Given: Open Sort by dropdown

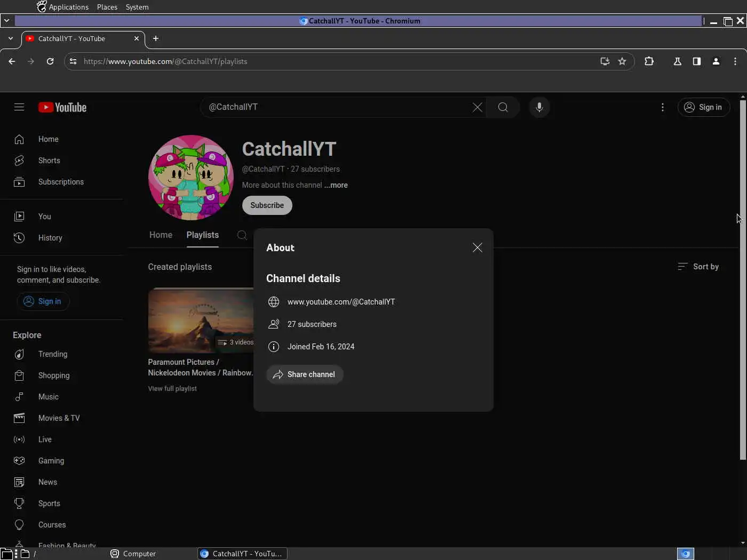Looking at the screenshot, I should [x=698, y=267].
